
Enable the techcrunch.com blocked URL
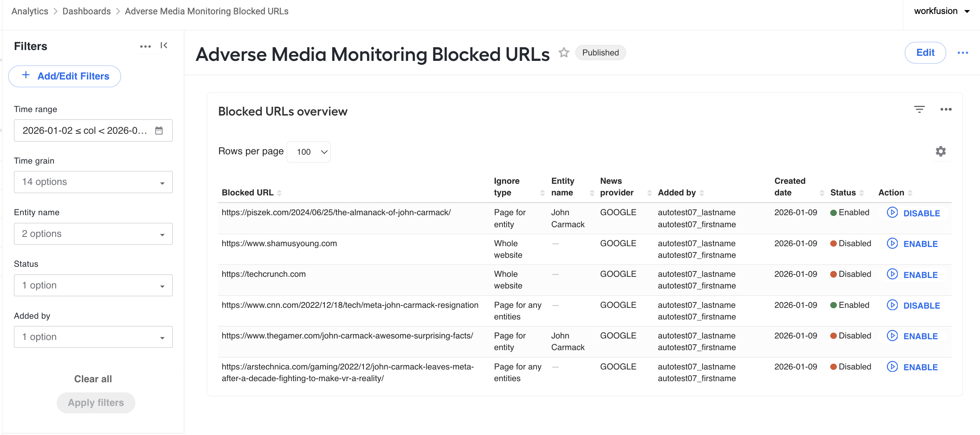pos(912,275)
